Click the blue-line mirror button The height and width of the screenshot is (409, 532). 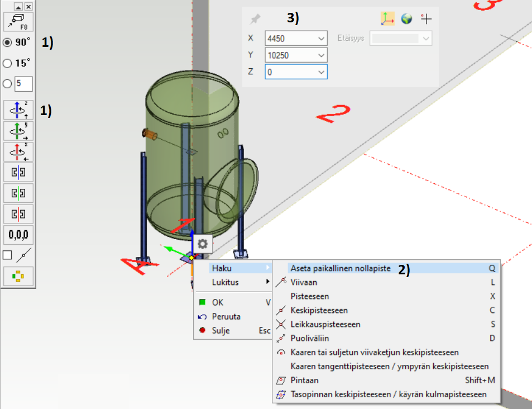18,172
